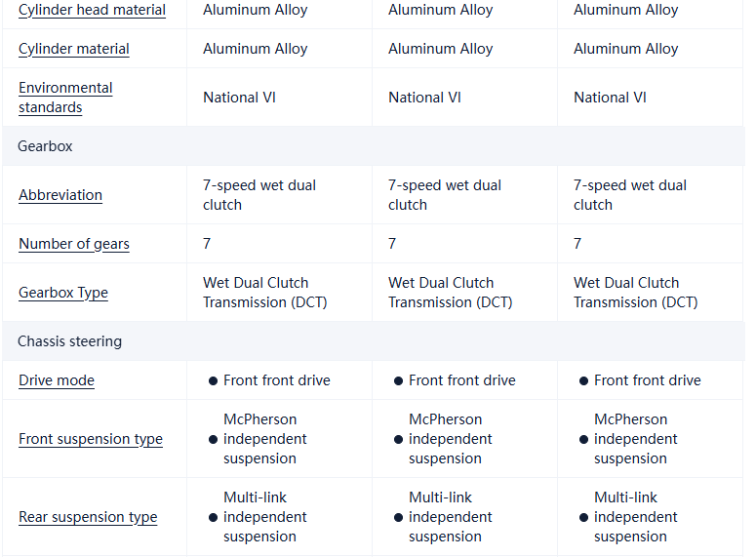Click the Rear suspension type link
Screen dimensions: 756x557
click(87, 517)
